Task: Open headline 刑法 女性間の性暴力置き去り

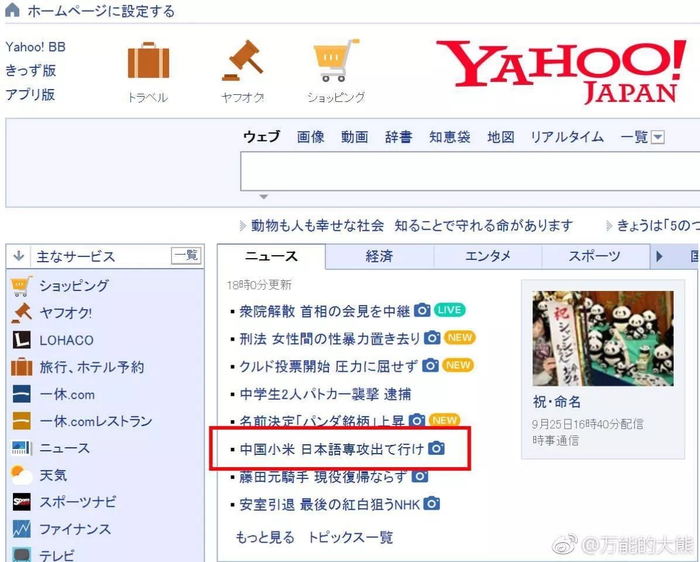Action: [x=329, y=339]
